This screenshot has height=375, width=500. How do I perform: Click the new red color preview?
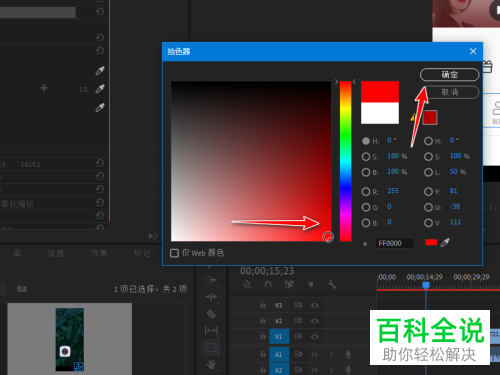coord(380,92)
